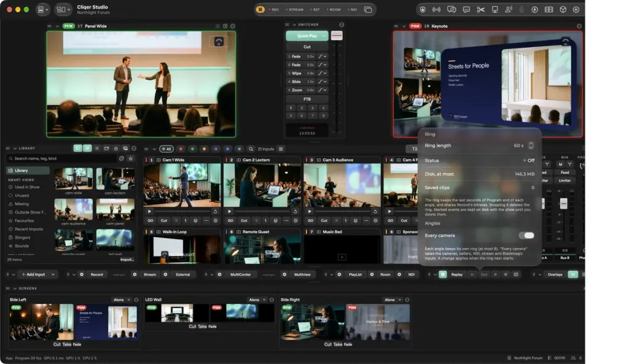The width and height of the screenshot is (629, 364).
Task: Click the Bus B fader handle
Action: [564, 203]
